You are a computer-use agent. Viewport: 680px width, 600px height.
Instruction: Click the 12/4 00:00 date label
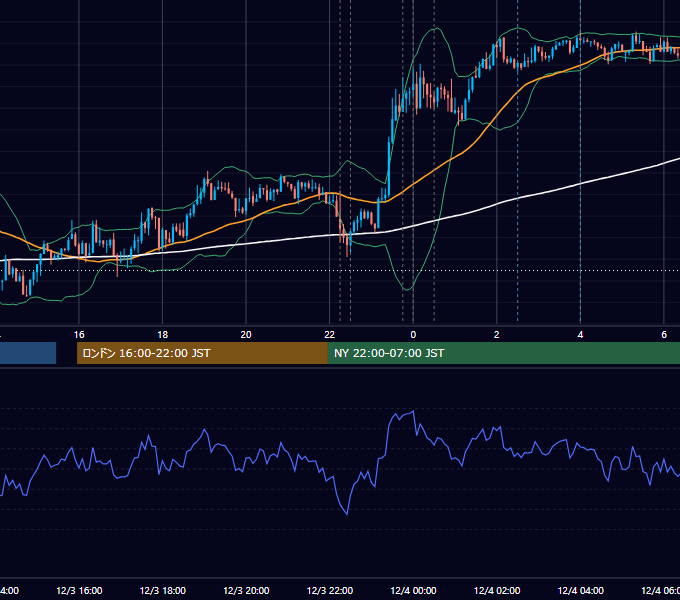pos(413,591)
